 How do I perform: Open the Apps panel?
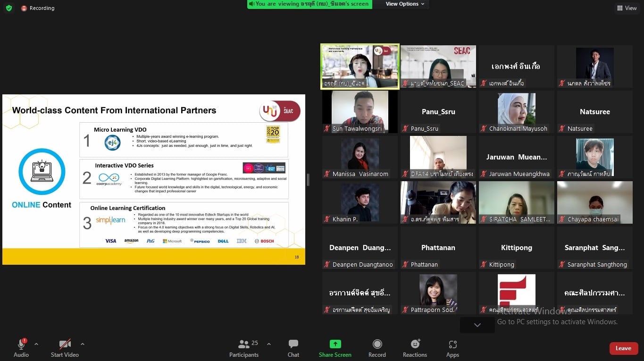(x=452, y=348)
